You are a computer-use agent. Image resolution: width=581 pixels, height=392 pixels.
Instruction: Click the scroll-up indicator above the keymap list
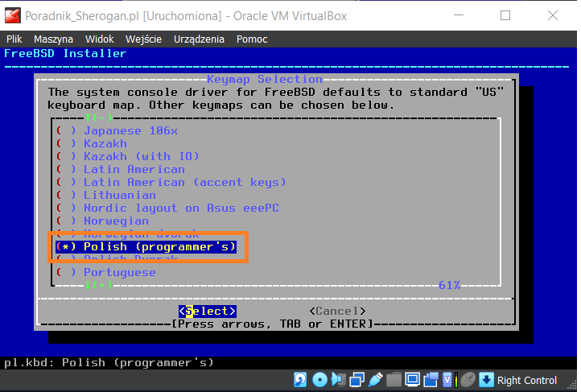(x=99, y=118)
